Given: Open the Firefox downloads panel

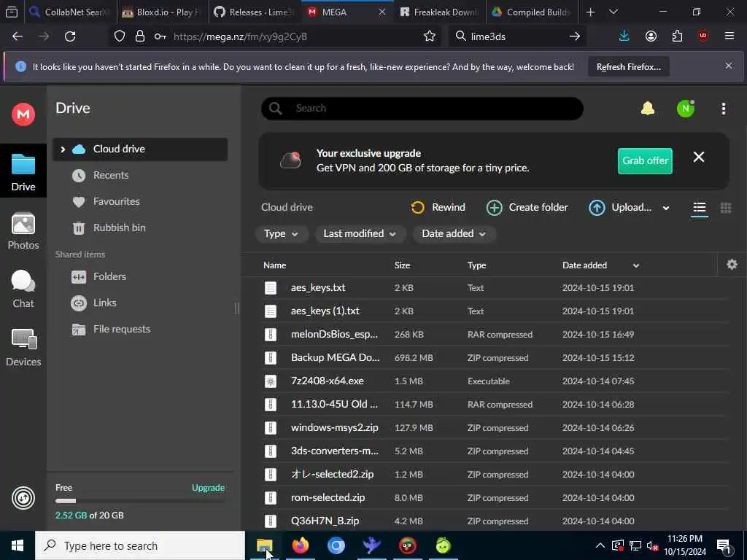Looking at the screenshot, I should [624, 36].
